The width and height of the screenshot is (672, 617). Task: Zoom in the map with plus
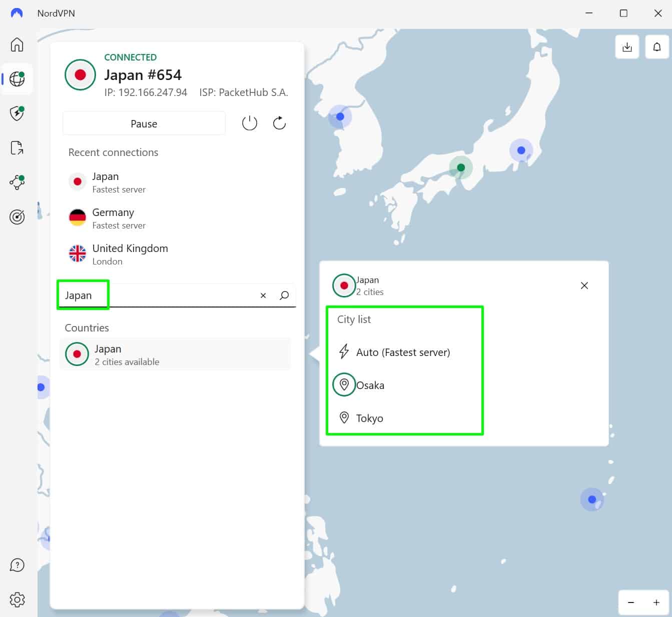click(x=656, y=602)
